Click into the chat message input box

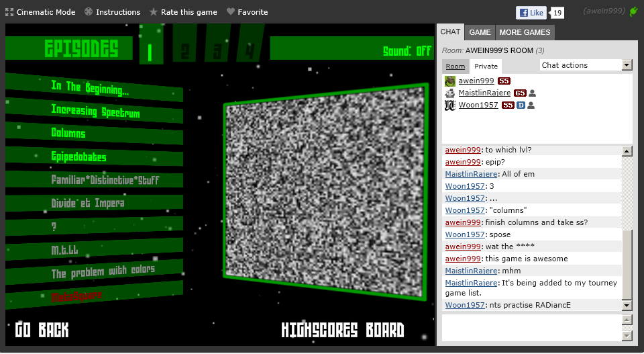[x=532, y=328]
